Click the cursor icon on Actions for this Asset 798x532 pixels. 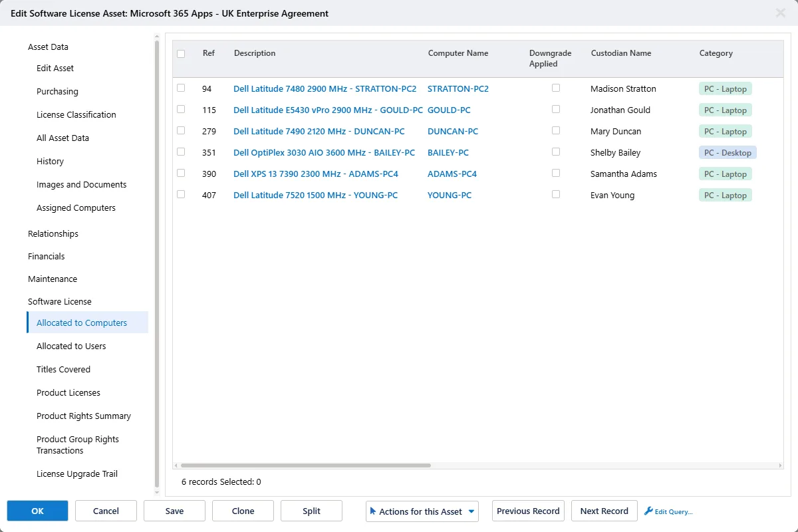[x=373, y=511]
